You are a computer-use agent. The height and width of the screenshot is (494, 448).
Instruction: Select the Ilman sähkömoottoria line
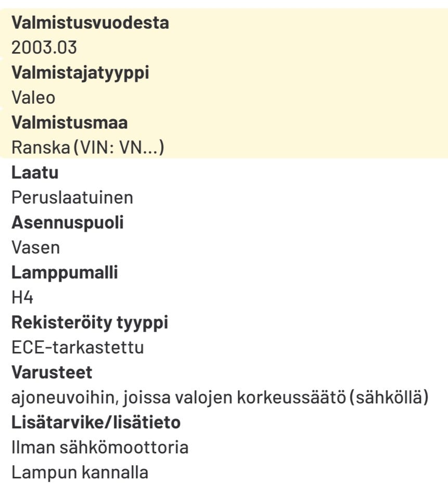point(100,447)
